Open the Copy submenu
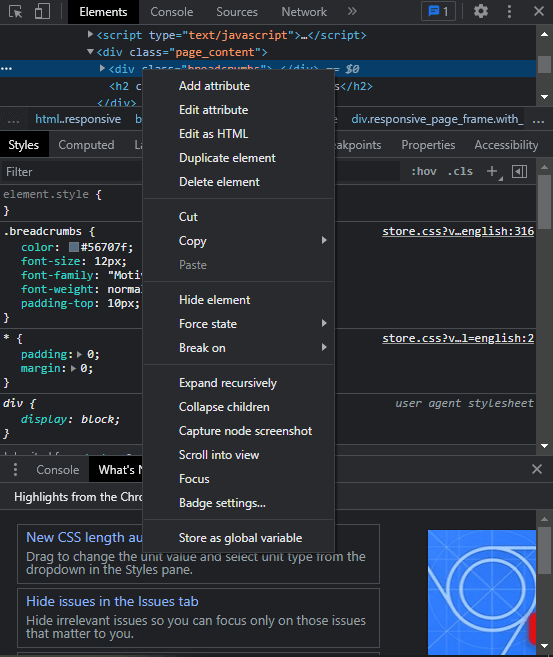The width and height of the screenshot is (553, 657). pos(238,241)
